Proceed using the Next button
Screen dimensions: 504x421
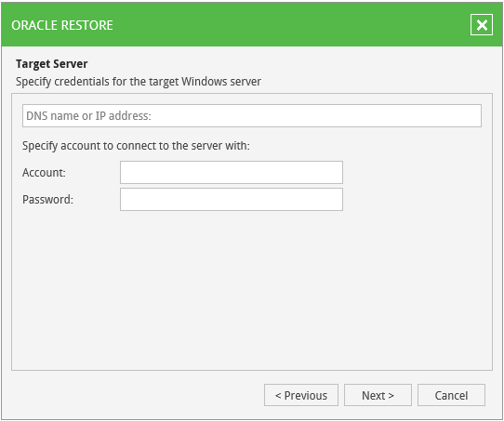378,395
